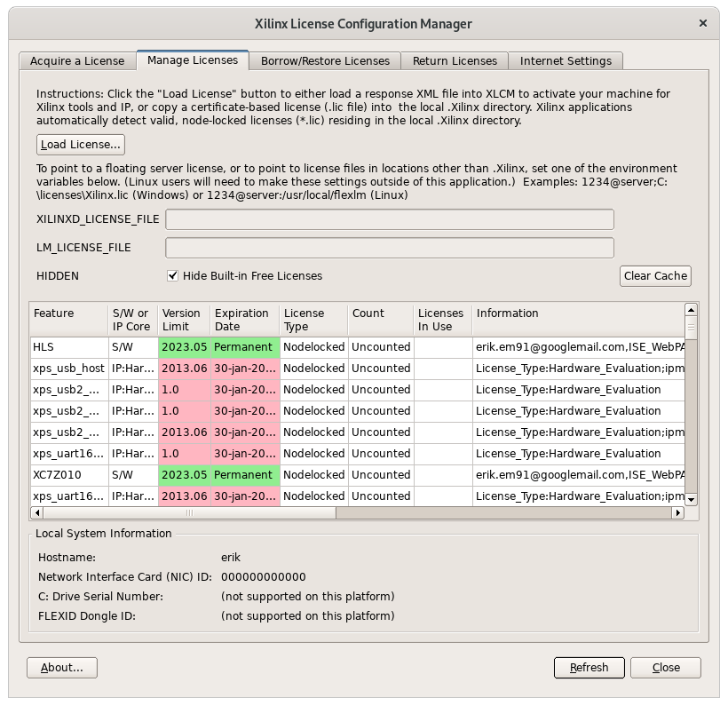Click the hostname value erik
The width and height of the screenshot is (728, 706).
(x=231, y=558)
